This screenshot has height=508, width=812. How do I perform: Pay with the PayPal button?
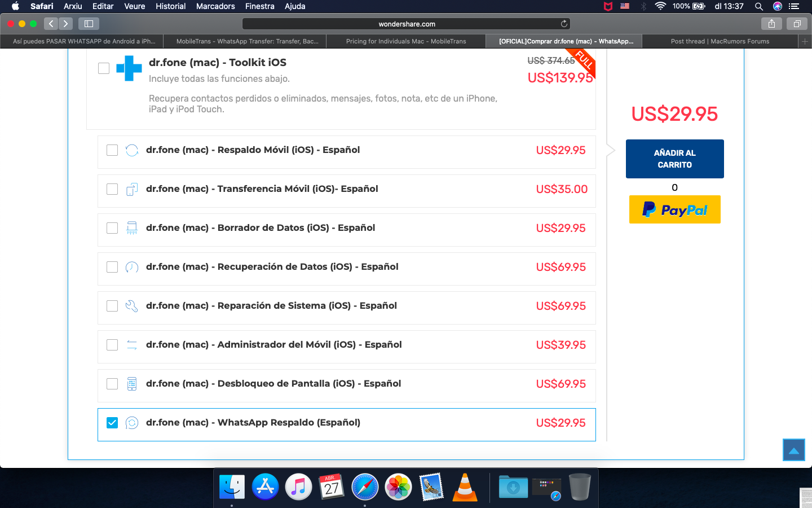click(x=675, y=209)
